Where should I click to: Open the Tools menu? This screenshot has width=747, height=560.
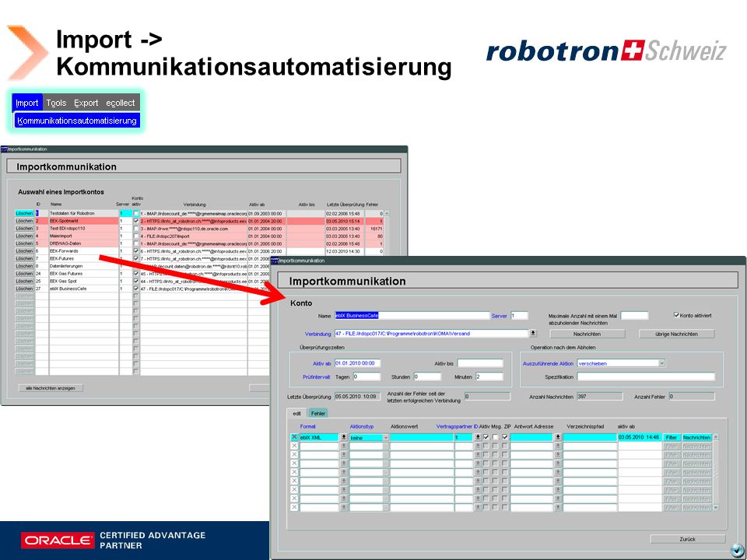[56, 103]
